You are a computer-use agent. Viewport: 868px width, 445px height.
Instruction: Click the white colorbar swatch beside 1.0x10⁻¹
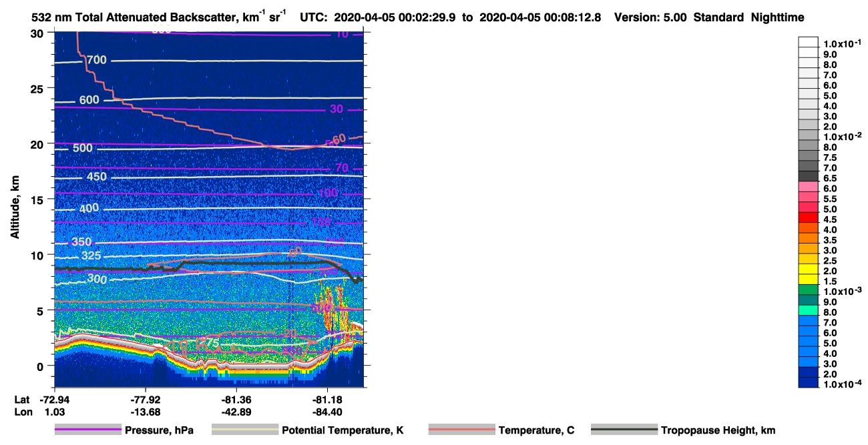pyautogui.click(x=808, y=42)
